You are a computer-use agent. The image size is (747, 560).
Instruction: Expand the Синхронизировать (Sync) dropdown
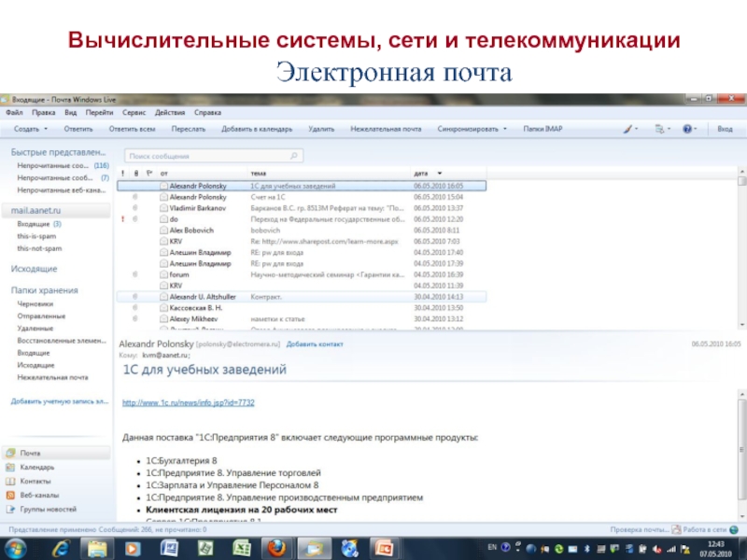click(505, 130)
